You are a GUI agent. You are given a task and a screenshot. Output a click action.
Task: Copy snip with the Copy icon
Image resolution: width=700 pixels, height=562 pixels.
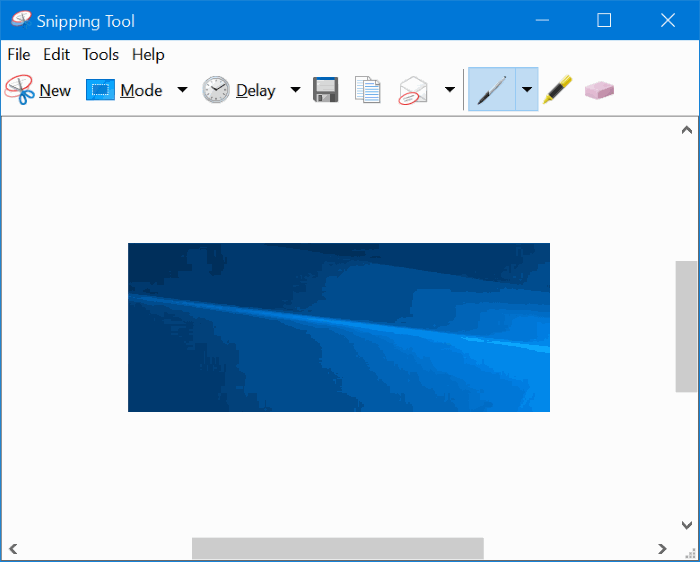point(367,90)
